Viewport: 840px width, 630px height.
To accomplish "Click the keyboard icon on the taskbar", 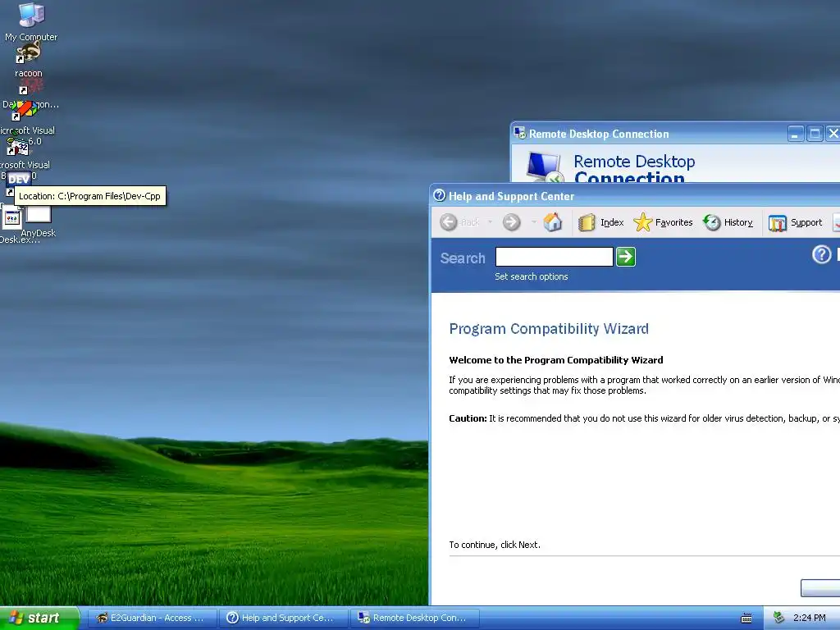I will (x=746, y=619).
